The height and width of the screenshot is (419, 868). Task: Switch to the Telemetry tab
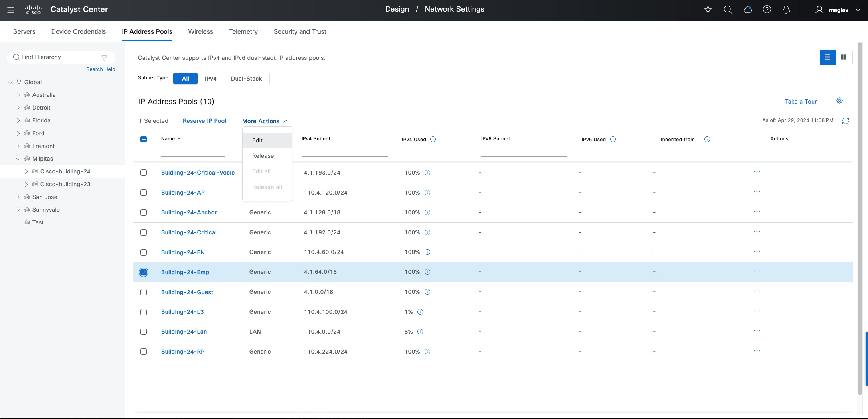(243, 31)
